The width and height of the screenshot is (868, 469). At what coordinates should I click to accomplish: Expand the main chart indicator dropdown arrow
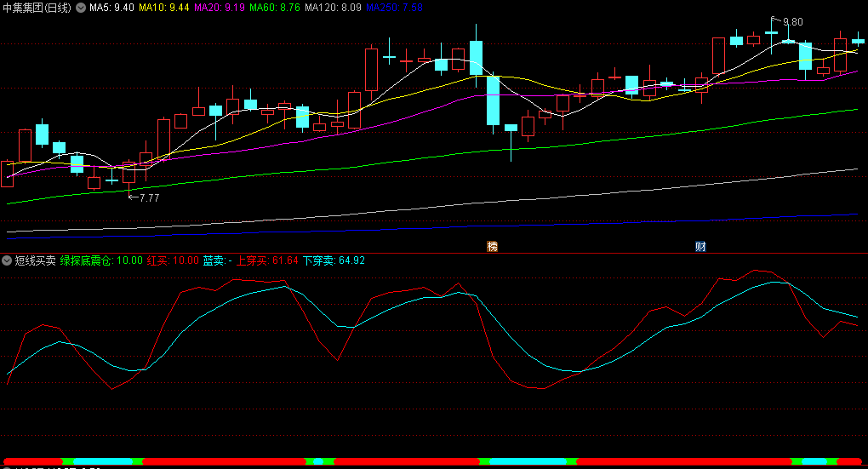click(80, 8)
